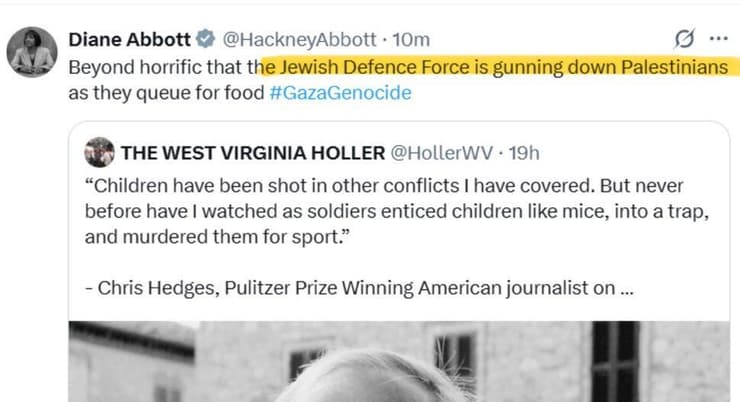The height and width of the screenshot is (402, 740).
Task: Open the tweet's more options ellipsis
Action: 718,40
